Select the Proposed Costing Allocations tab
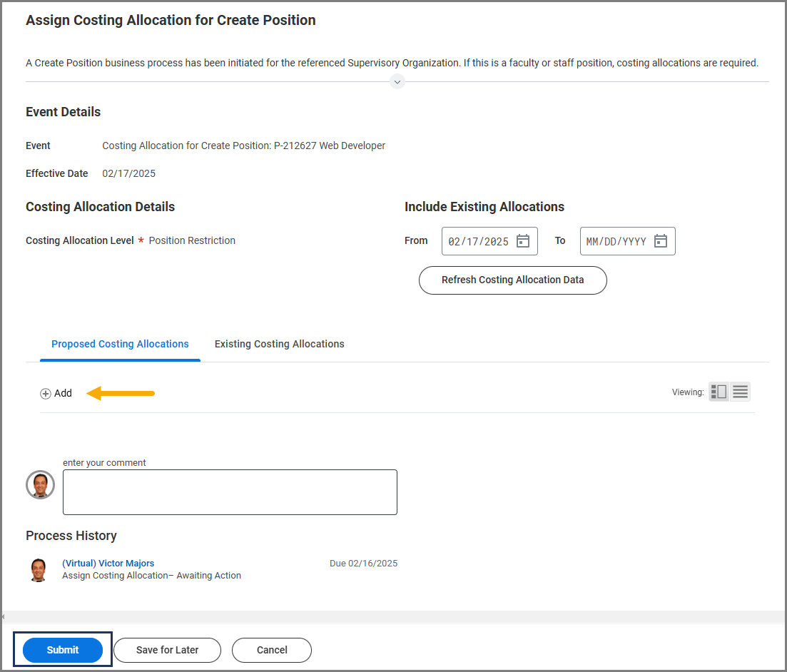This screenshot has height=672, width=787. click(120, 344)
